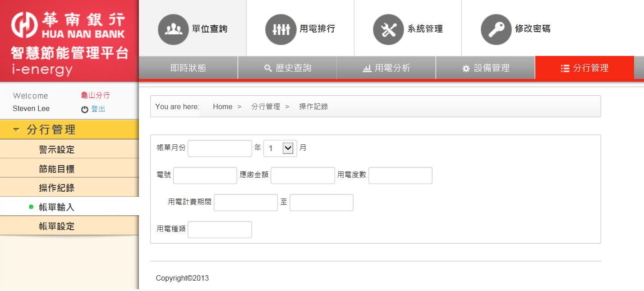Open 單位查詢 people icon
This screenshot has width=644, height=291.
173,29
